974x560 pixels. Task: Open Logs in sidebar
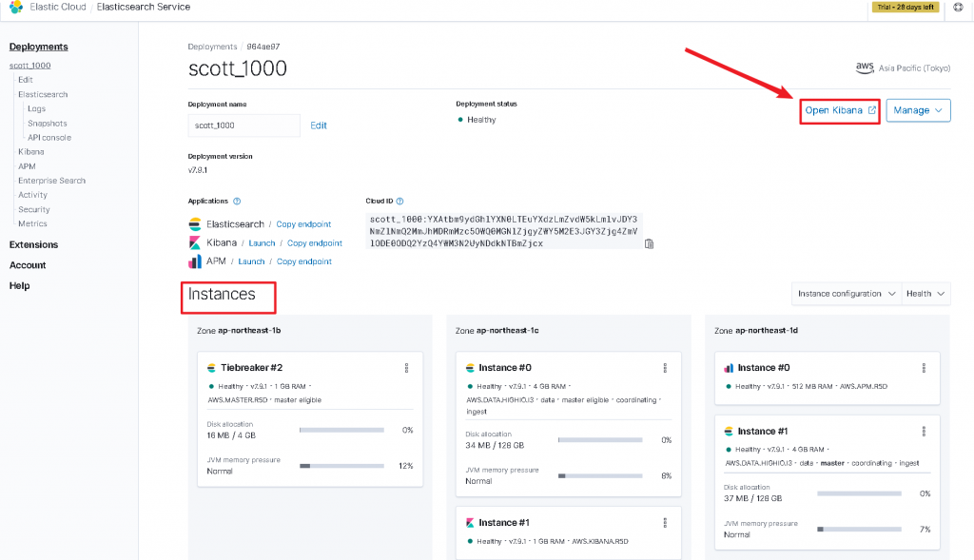point(37,108)
